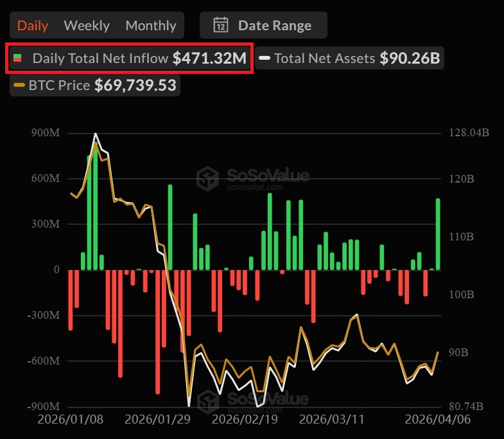Click the 2026/03/11 x-axis date label

332,419
